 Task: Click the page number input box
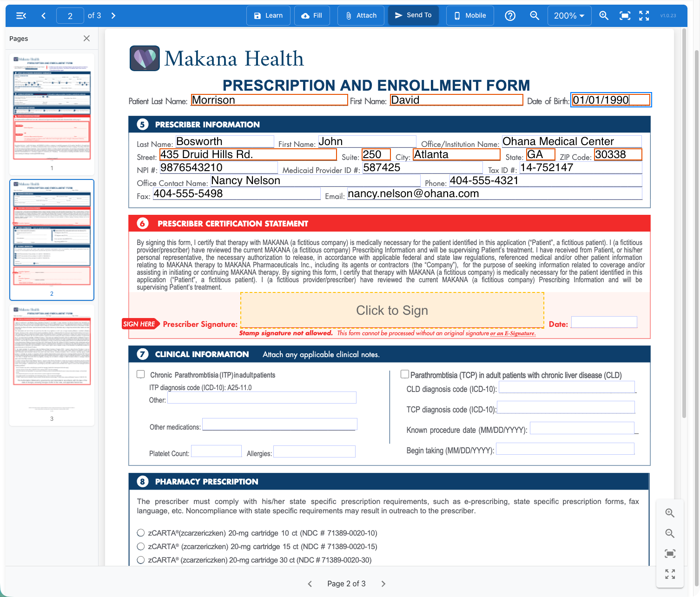click(70, 16)
